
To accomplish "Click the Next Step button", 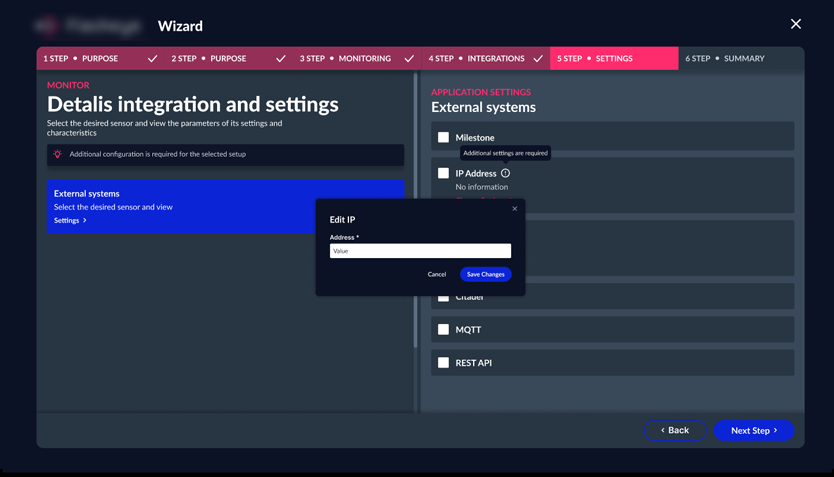I will click(x=753, y=430).
